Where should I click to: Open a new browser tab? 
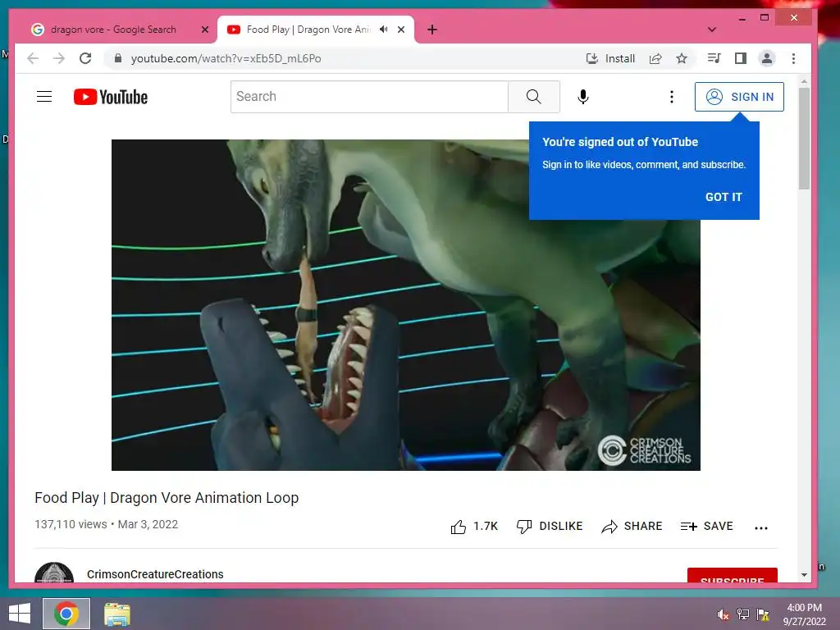pyautogui.click(x=432, y=30)
